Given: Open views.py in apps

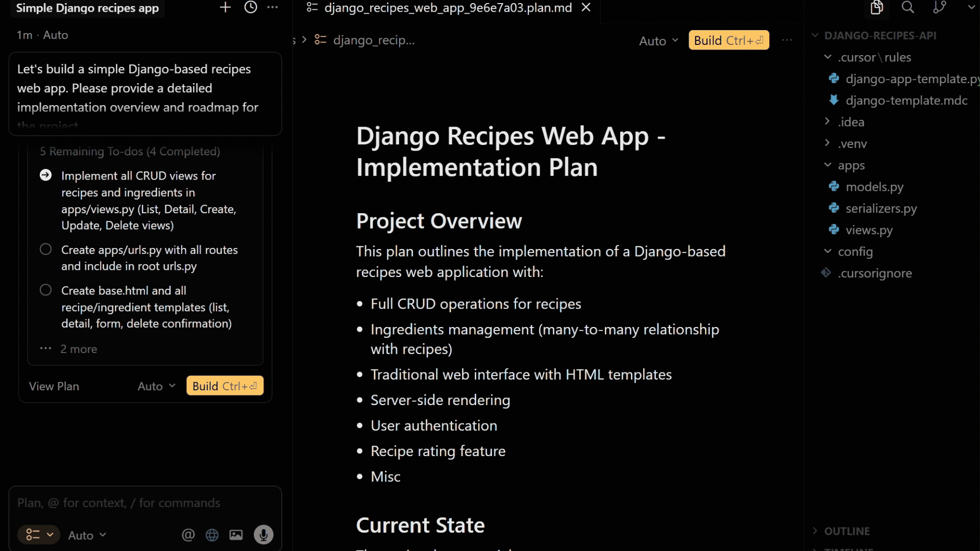Looking at the screenshot, I should click(x=861, y=230).
